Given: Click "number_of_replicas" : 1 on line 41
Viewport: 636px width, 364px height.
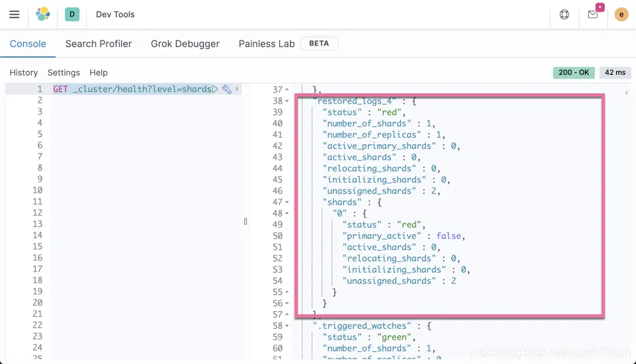Looking at the screenshot, I should [x=384, y=135].
